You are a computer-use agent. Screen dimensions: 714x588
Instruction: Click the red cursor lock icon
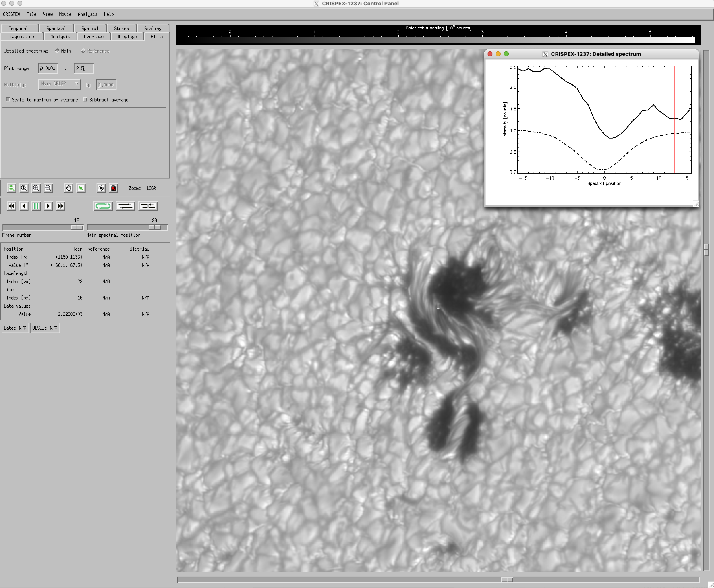pos(113,188)
